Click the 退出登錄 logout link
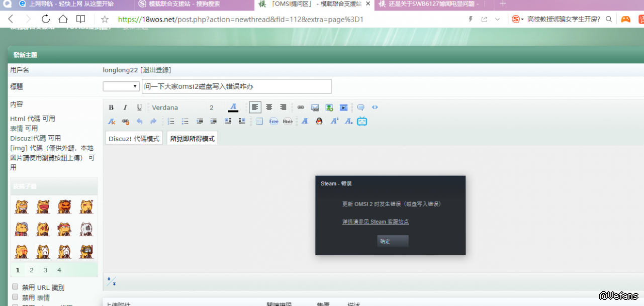 (155, 70)
